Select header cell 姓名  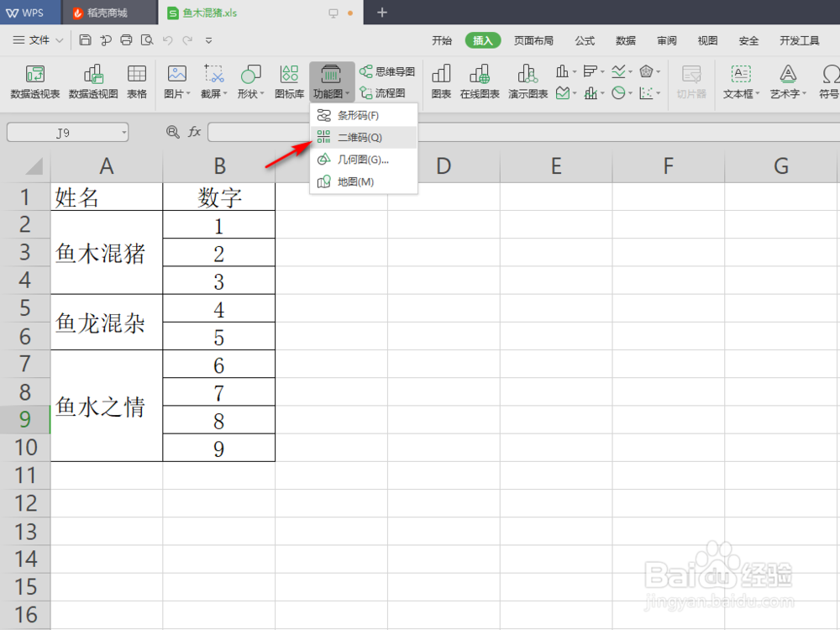click(x=107, y=197)
